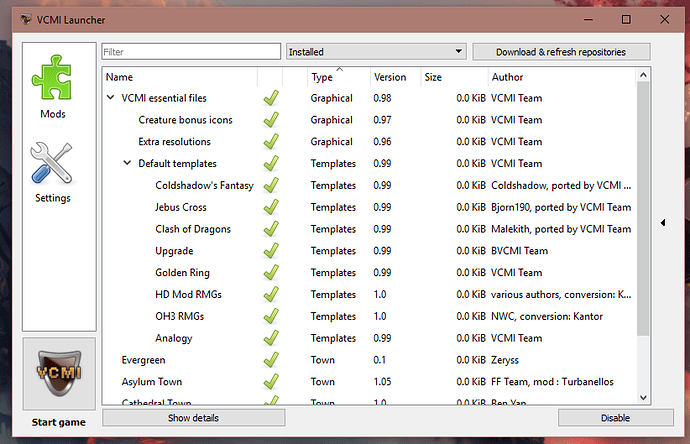
Task: Click green checkmark for OH3 RMGs
Action: click(x=271, y=316)
